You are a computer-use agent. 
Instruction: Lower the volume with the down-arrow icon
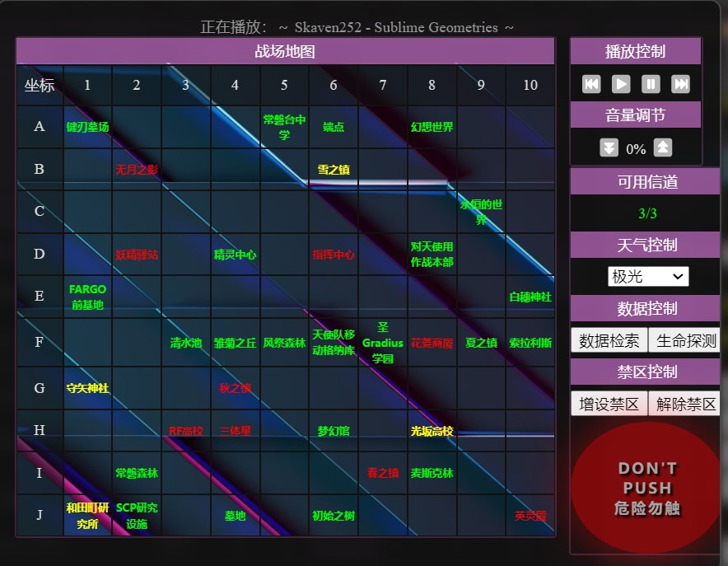pos(609,148)
